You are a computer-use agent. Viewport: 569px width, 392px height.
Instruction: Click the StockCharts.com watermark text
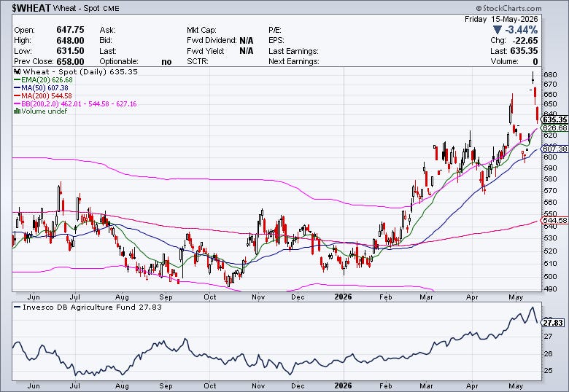[x=508, y=8]
